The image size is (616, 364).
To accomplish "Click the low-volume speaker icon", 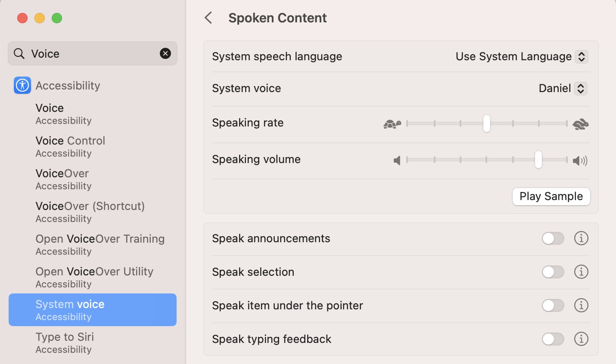I will (397, 160).
